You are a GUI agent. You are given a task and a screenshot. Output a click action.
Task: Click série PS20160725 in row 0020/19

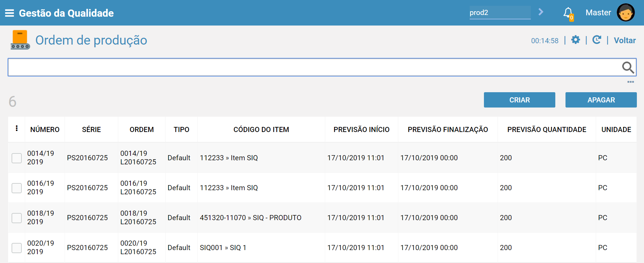click(87, 248)
